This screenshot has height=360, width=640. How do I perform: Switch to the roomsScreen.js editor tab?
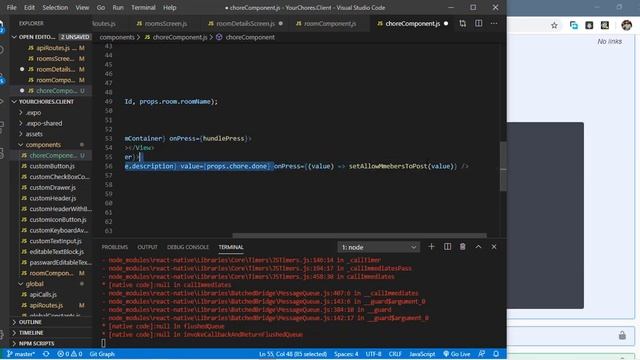pyautogui.click(x=162, y=24)
